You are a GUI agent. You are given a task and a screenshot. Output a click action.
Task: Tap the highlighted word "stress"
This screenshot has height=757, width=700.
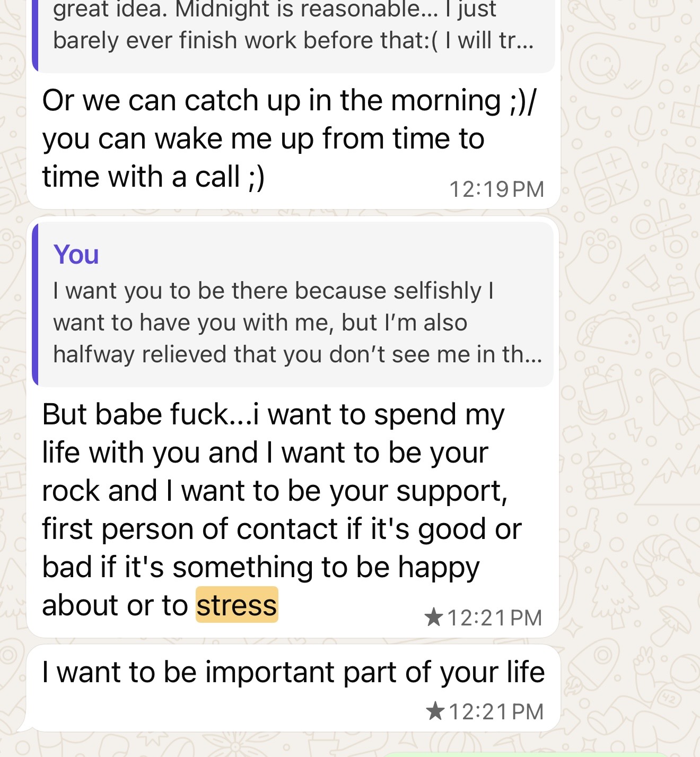(x=237, y=605)
